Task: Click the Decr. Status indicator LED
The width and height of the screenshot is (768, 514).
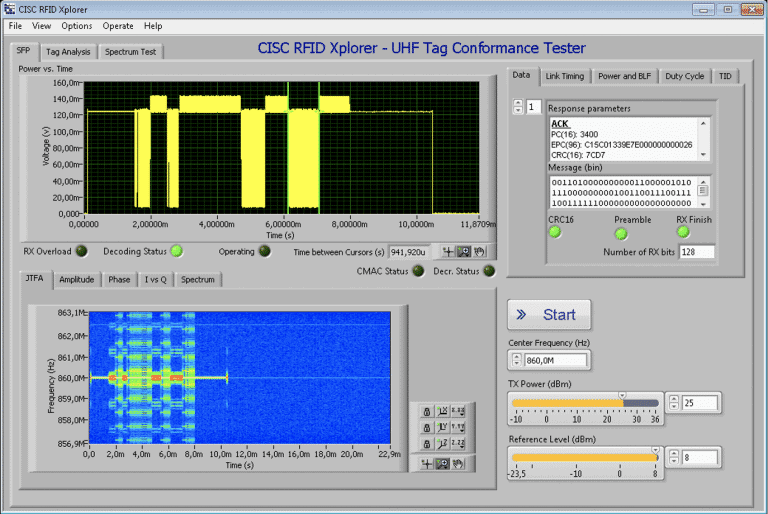Action: point(489,271)
